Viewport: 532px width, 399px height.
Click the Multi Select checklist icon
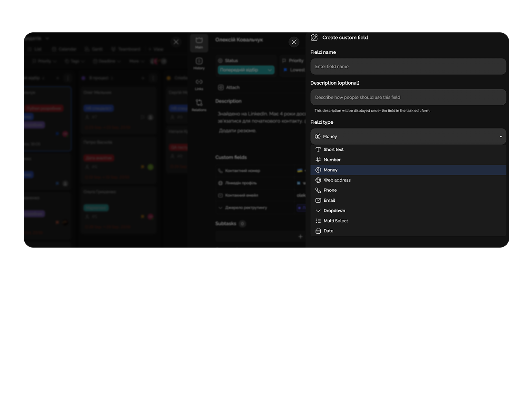tap(318, 221)
